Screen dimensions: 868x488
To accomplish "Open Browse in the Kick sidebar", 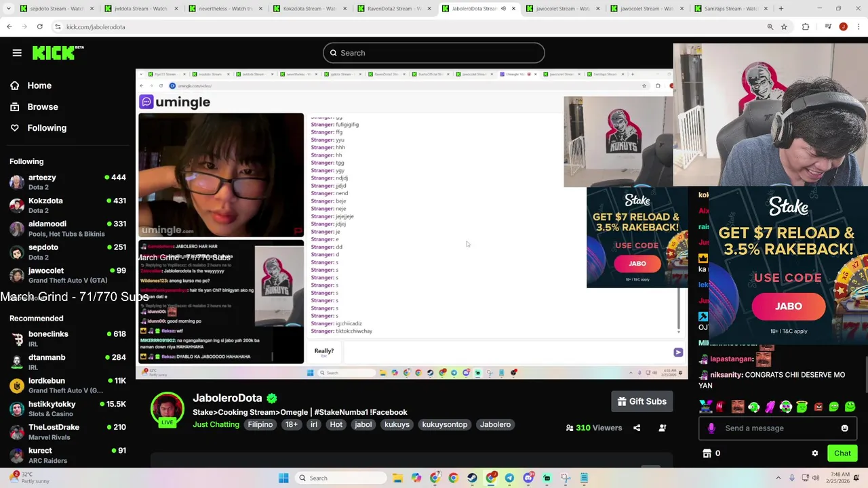I will 43,106.
